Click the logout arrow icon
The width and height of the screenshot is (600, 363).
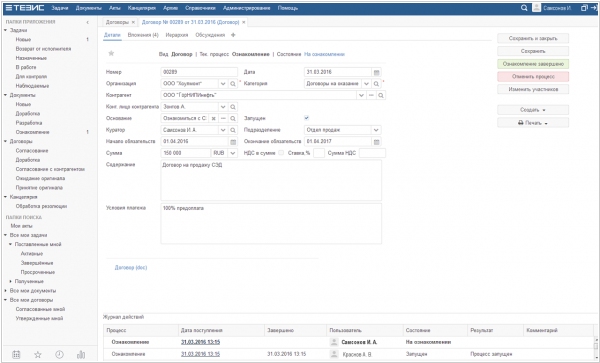(x=593, y=8)
